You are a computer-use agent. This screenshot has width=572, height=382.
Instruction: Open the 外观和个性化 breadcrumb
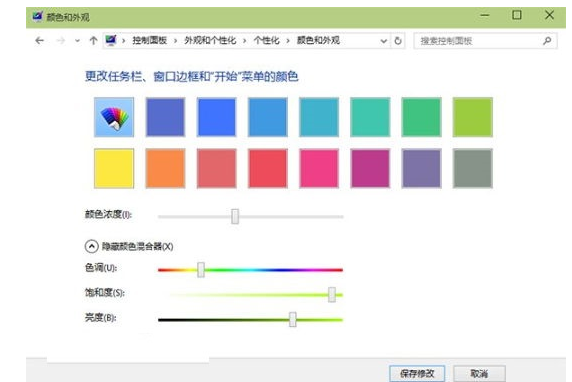pyautogui.click(x=210, y=40)
